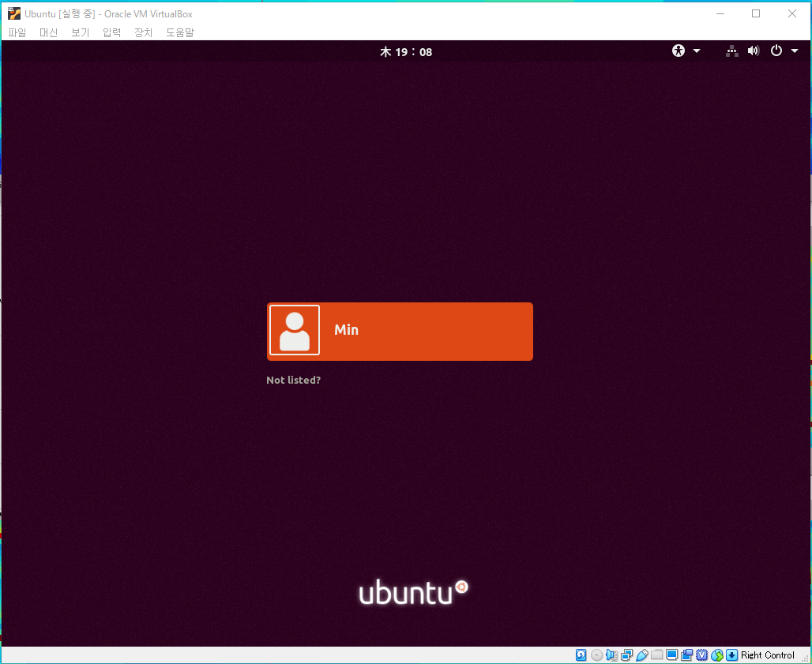Click the network adapters status icon
This screenshot has width=812, height=664.
tap(626, 655)
